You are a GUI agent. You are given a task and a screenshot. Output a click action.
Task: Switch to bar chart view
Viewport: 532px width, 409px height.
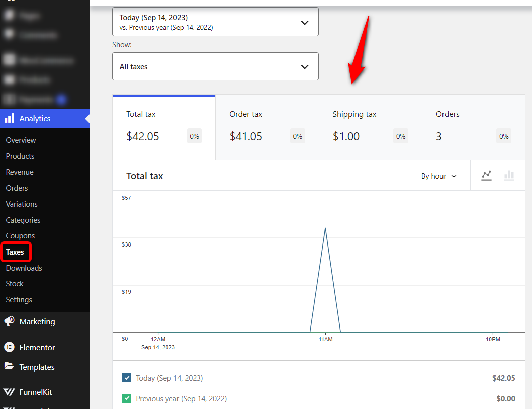tap(509, 176)
